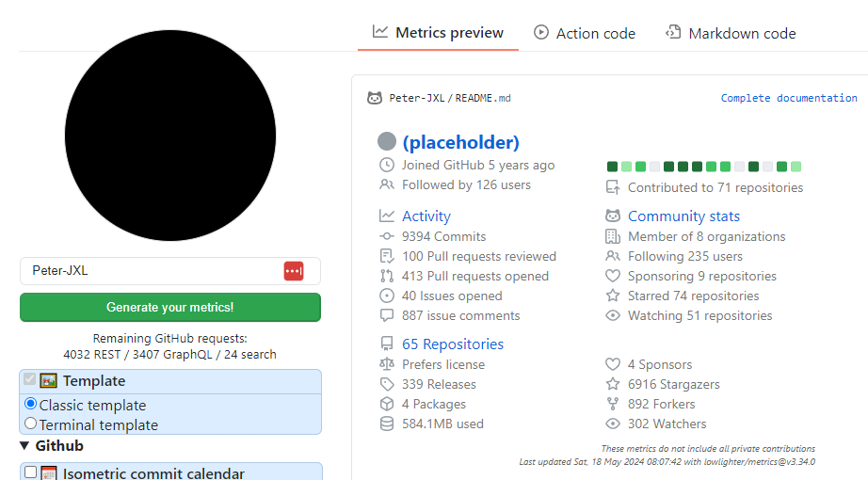The width and height of the screenshot is (868, 480).
Task: Click the first dark green contribution square
Action: coord(612,167)
